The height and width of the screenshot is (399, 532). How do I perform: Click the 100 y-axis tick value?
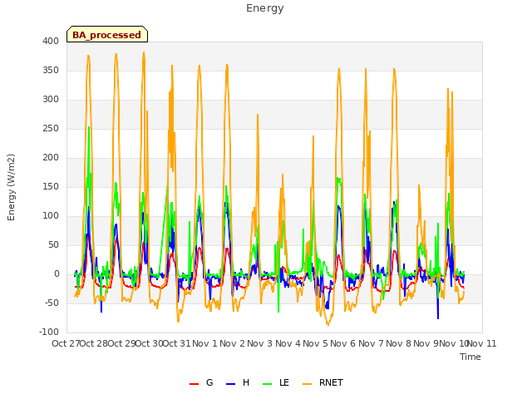pyautogui.click(x=51, y=216)
